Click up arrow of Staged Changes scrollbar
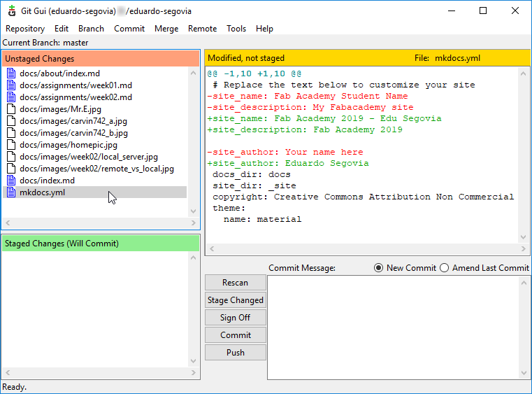The width and height of the screenshot is (532, 394). click(x=194, y=258)
